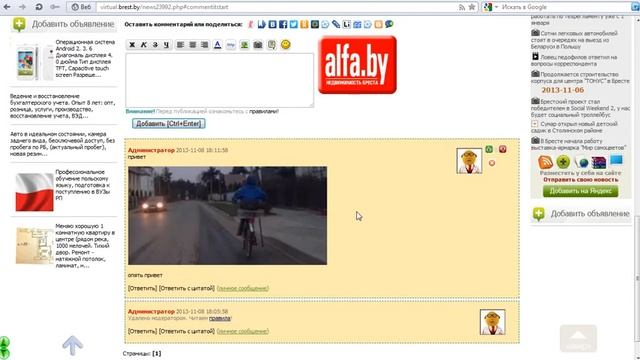
Task: Insert a quote with the note editor icon
Action: tap(271, 45)
